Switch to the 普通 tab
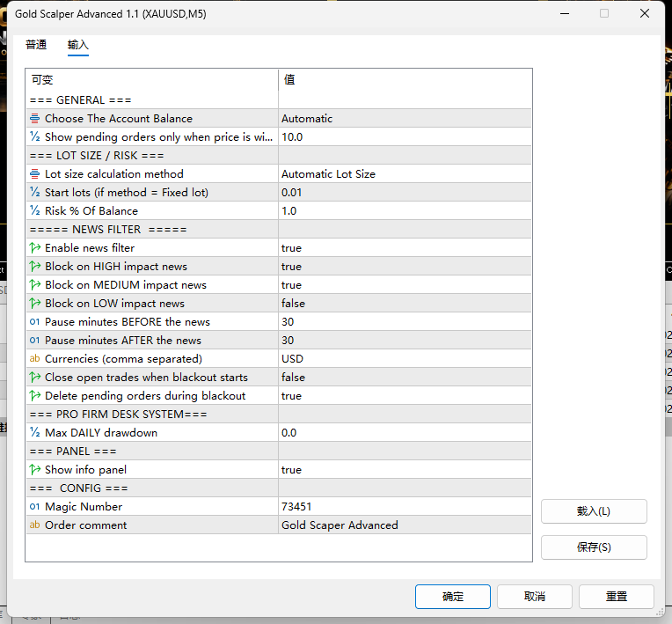672x624 pixels. click(36, 45)
